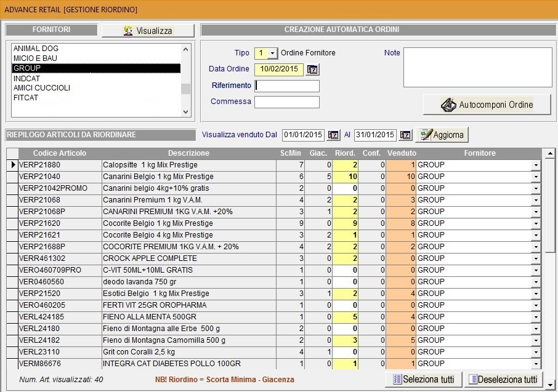The image size is (558, 392).
Task: Open calendar picker next to Data Ordine
Action: point(312,70)
